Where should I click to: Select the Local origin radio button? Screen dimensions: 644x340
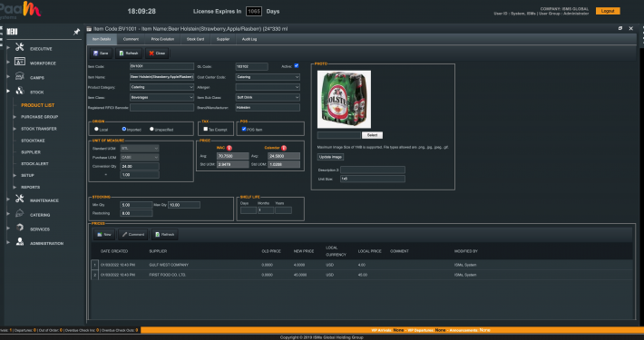96,129
